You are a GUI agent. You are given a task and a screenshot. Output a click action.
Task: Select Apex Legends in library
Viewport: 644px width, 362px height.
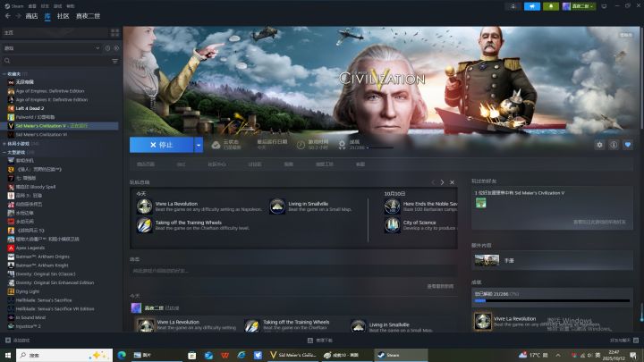30,248
